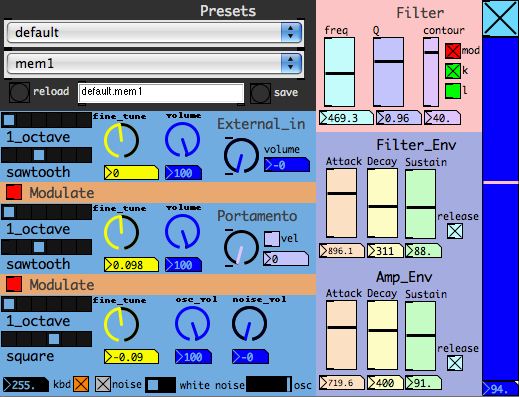519x397 pixels.
Task: Click the noise_vol knob
Action: click(249, 324)
